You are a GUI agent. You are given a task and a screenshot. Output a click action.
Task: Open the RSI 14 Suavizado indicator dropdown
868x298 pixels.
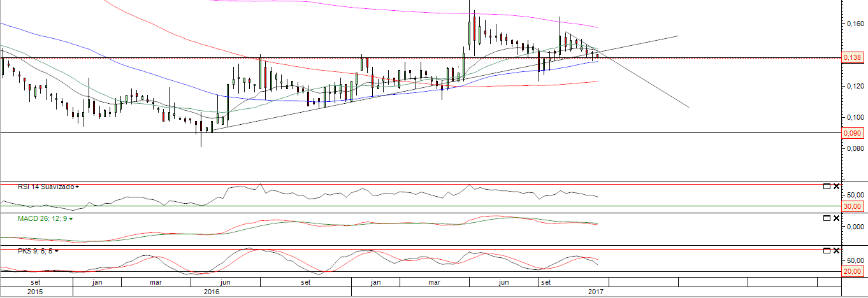77,187
